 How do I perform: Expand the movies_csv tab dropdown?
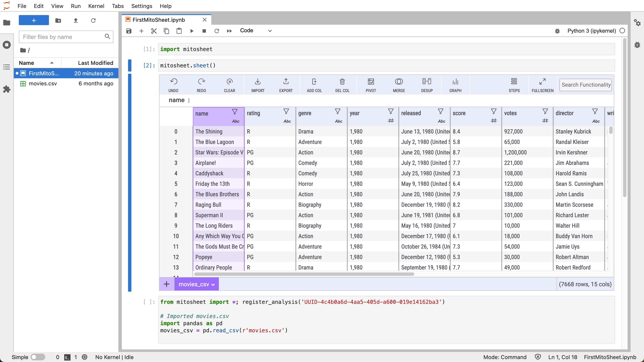click(x=213, y=284)
